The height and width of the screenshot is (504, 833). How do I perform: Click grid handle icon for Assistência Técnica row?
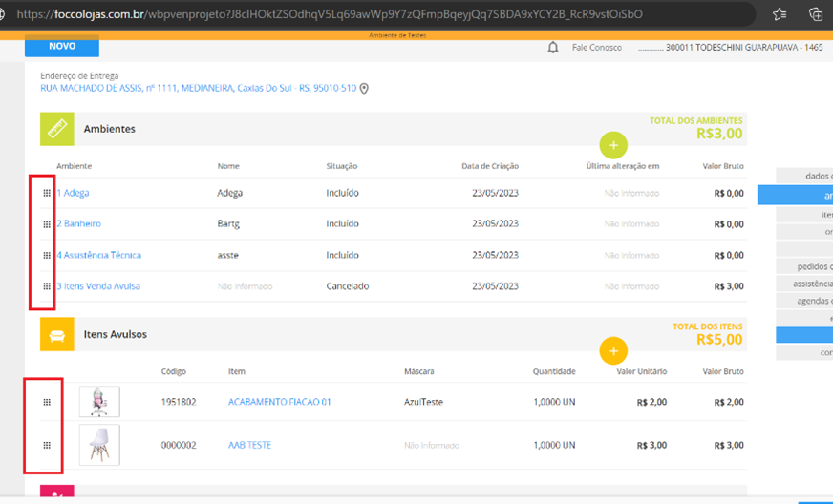[x=47, y=256]
